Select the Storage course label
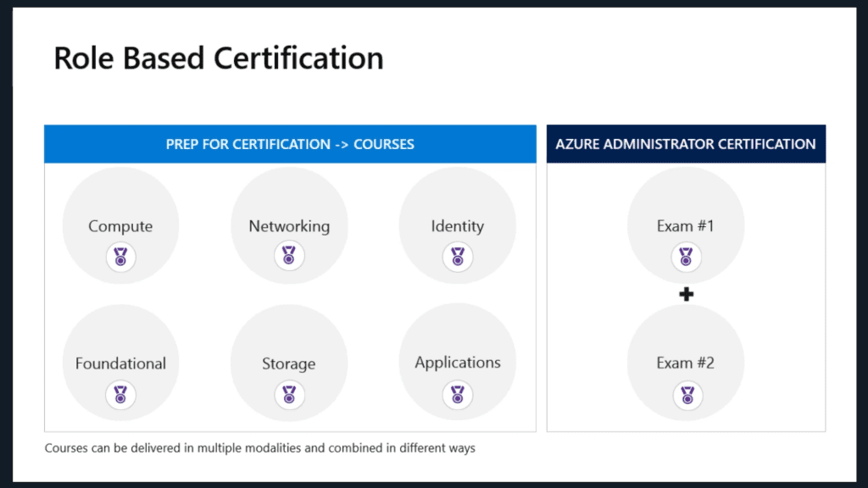This screenshot has height=488, width=868. 289,363
